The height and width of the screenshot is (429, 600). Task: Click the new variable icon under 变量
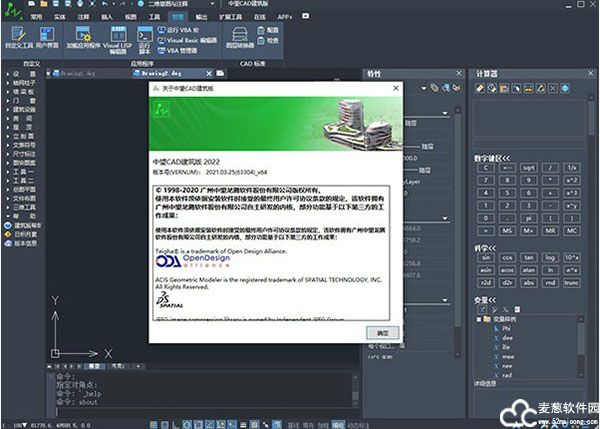(x=483, y=309)
